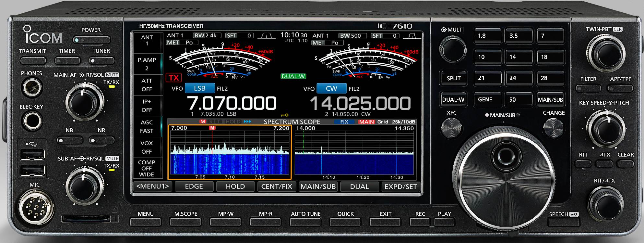Tap IP+ OFF on the touchscreen
Viewport: 644px width, 243px height.
147,106
